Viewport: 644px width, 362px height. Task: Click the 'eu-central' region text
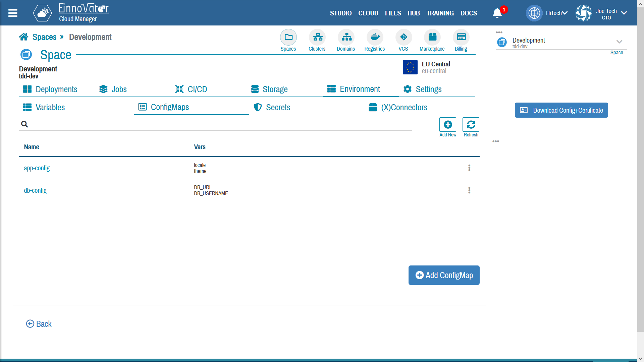click(x=434, y=71)
